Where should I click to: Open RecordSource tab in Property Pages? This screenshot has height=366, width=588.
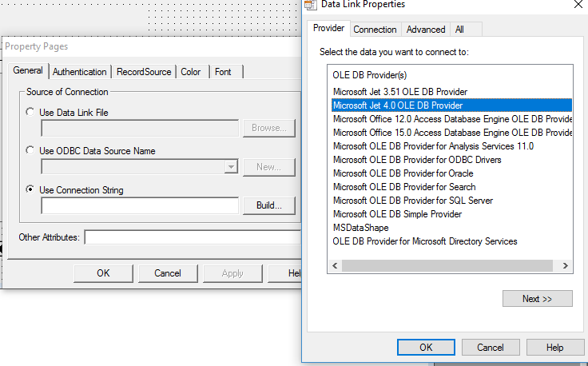pyautogui.click(x=144, y=72)
